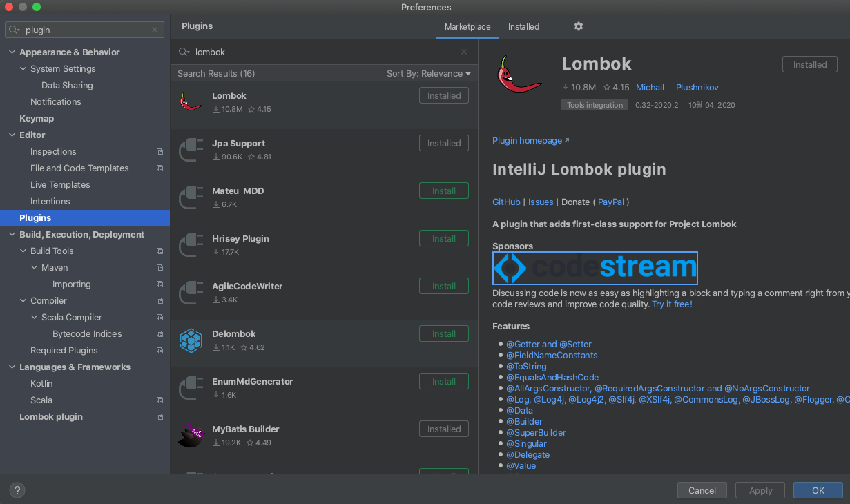Viewport: 850px width, 504px height.
Task: Focus the plugin marketplace search field
Action: click(325, 52)
